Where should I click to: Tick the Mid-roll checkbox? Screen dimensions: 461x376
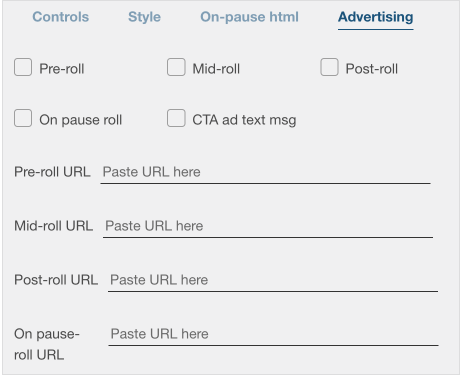(x=176, y=67)
